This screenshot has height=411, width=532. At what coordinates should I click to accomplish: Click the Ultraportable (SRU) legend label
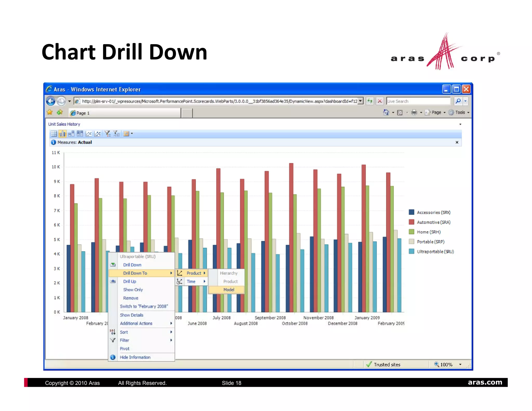[x=435, y=251]
